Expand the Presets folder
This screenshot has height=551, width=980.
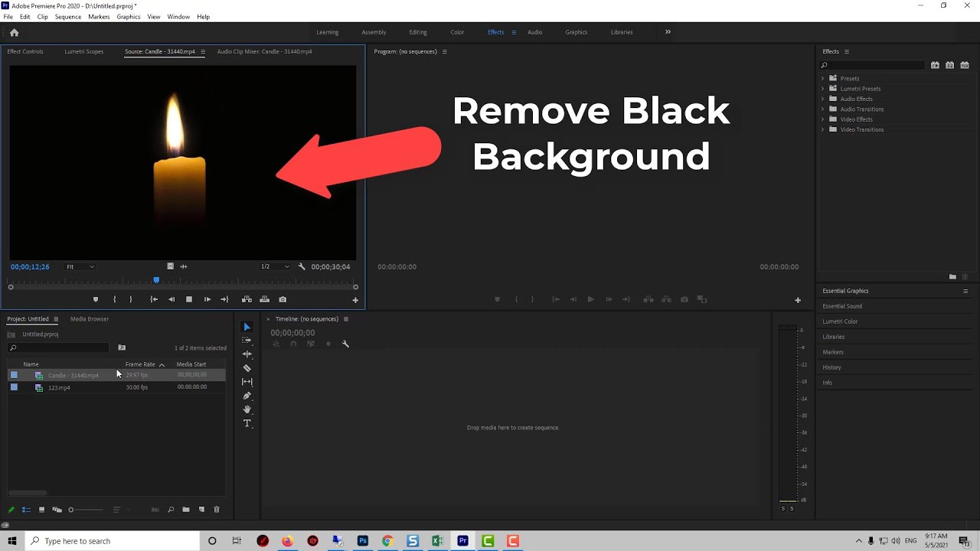point(823,78)
